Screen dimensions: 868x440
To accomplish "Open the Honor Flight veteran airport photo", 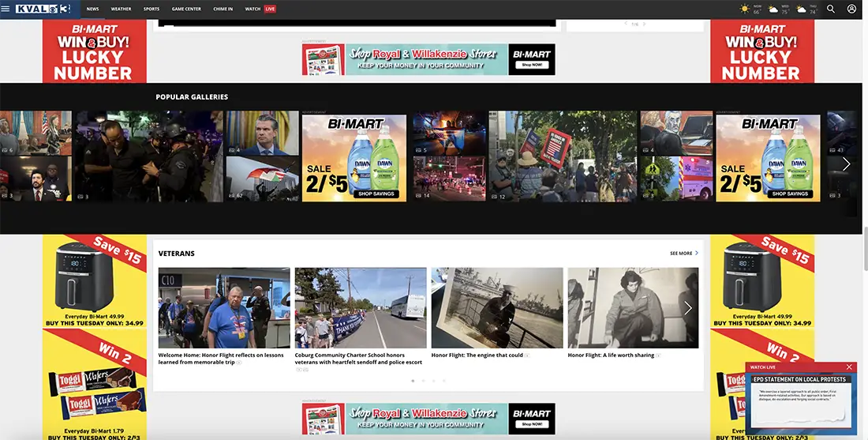I will click(224, 308).
